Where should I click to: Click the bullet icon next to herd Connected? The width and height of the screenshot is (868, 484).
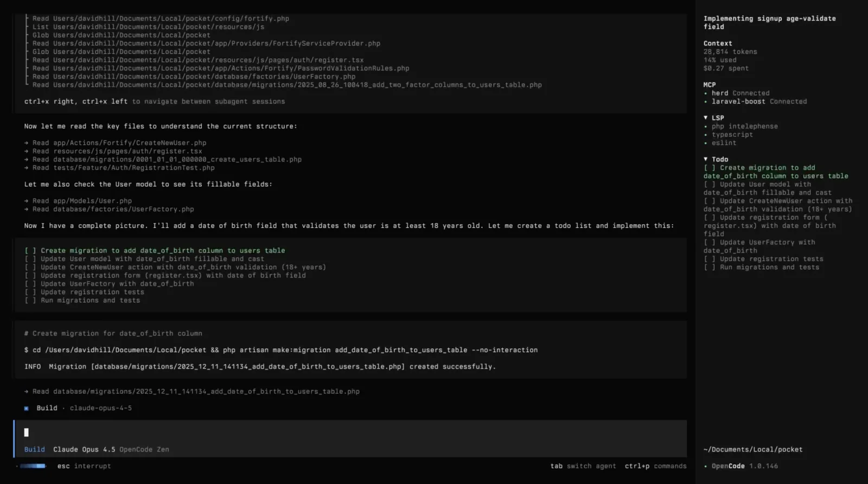705,93
